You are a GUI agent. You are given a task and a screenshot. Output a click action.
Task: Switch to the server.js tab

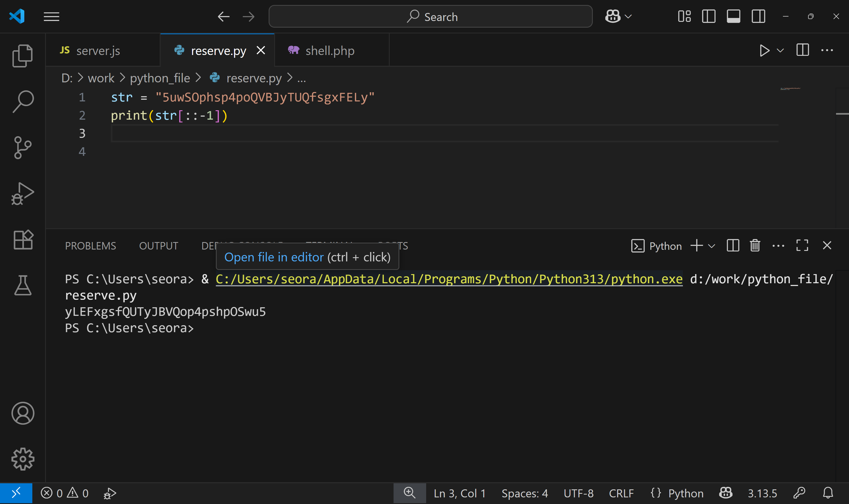(x=98, y=51)
